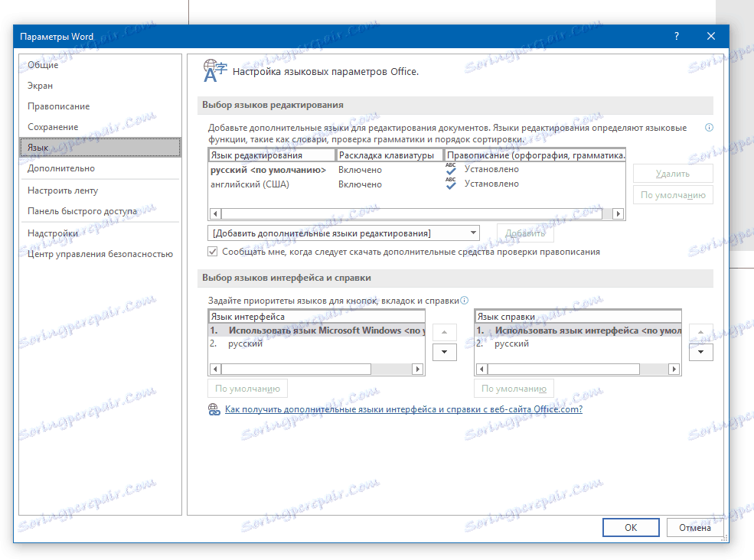Open the Надстройки category
This screenshot has height=560, width=754.
click(100, 233)
